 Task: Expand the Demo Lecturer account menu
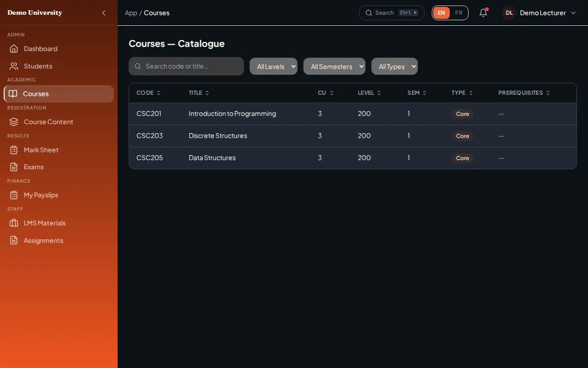point(539,13)
